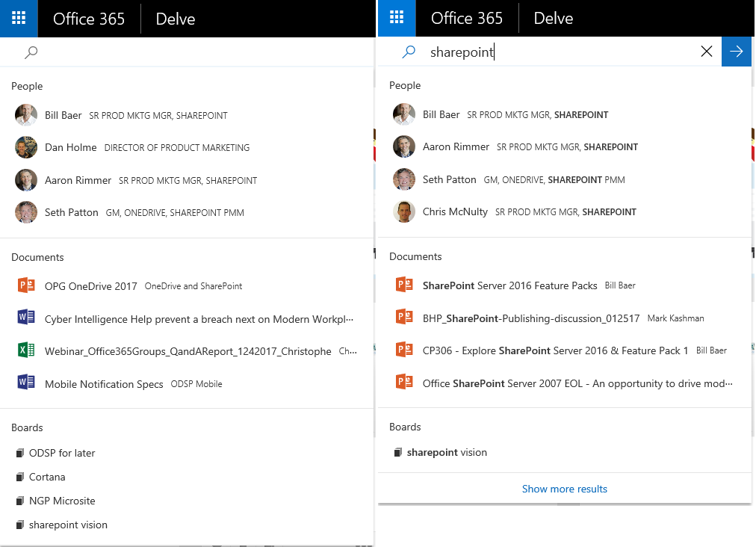Open 'BHP_SharePoint-Publishing-discussion_012517' result
This screenshot has width=756, height=547.
point(531,318)
